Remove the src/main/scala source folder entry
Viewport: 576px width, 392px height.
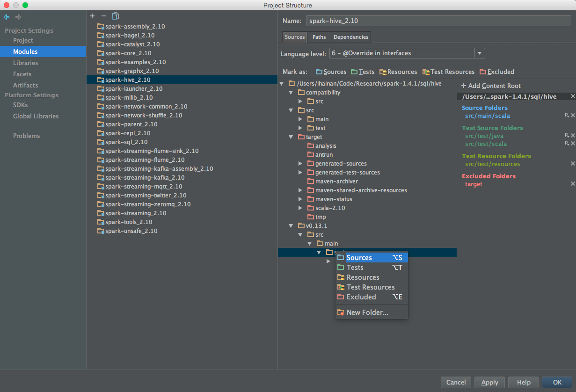click(573, 116)
